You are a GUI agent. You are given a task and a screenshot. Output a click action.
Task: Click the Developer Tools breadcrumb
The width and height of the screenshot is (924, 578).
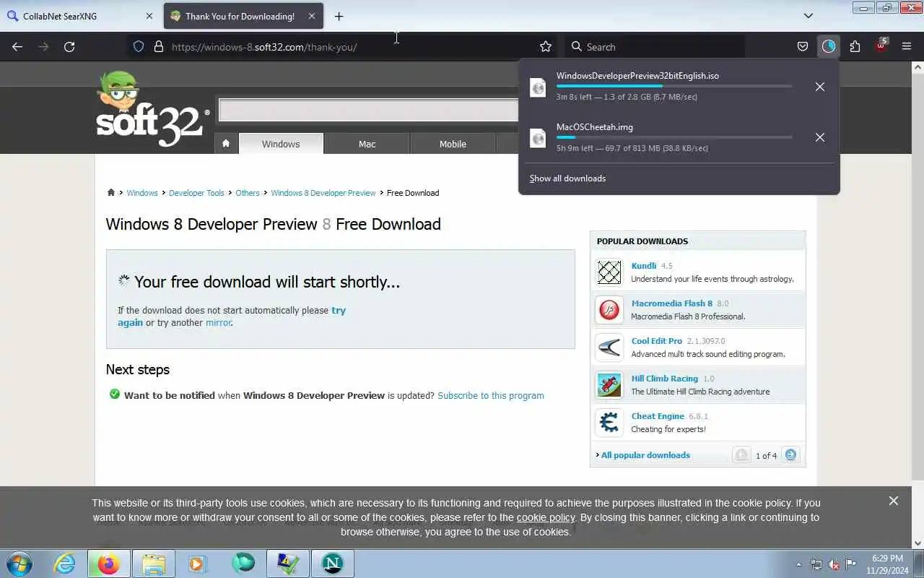pyautogui.click(x=196, y=193)
